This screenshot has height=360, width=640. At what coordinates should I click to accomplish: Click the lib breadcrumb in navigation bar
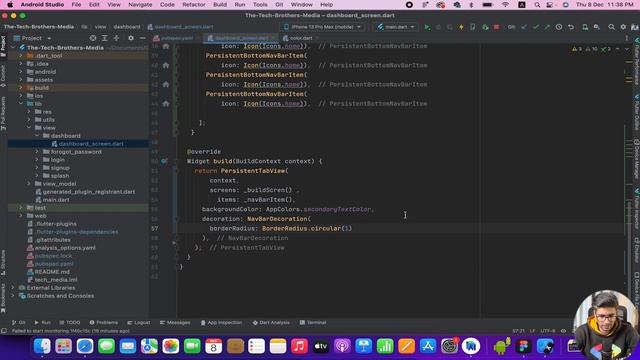[x=84, y=27]
